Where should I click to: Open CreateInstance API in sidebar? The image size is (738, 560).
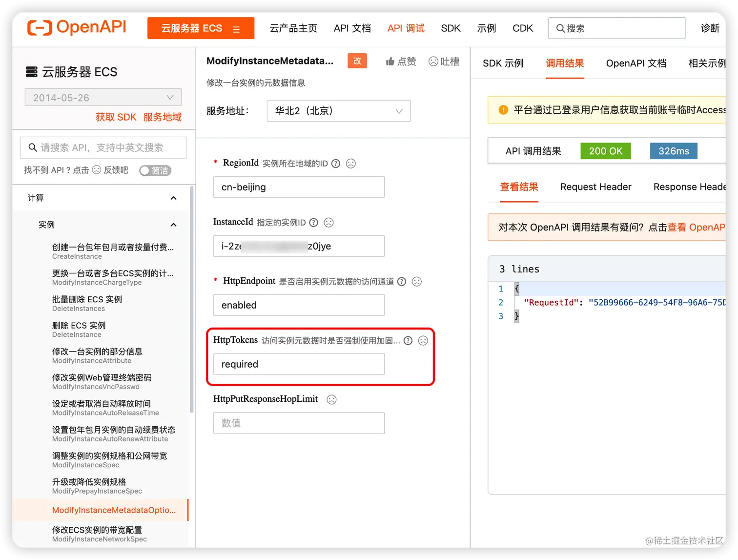113,251
